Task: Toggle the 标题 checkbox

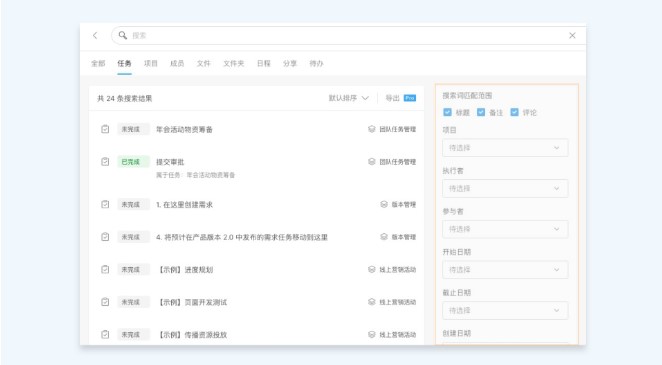Action: click(x=448, y=112)
